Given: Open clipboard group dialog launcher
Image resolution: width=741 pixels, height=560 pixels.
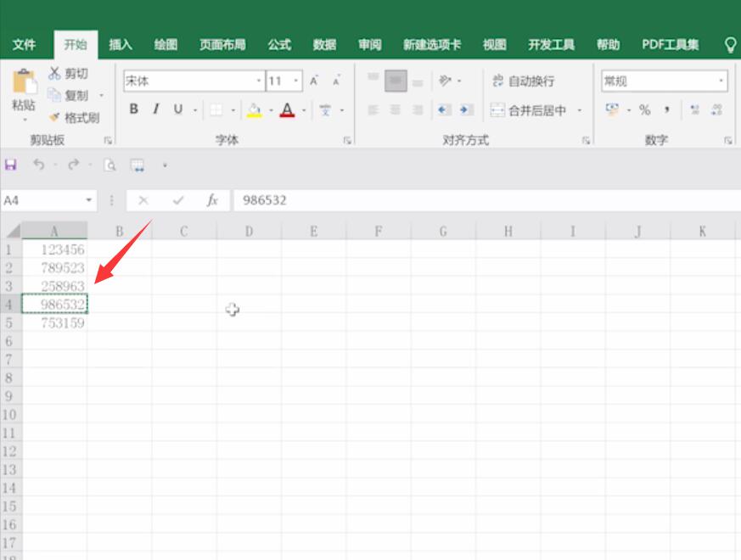Looking at the screenshot, I should coord(108,140).
